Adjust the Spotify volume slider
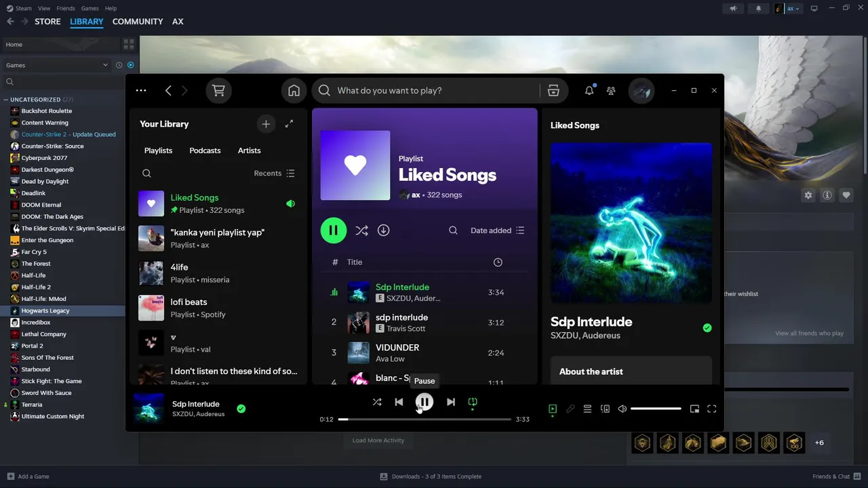Screen dimensions: 868x488 tap(656, 409)
